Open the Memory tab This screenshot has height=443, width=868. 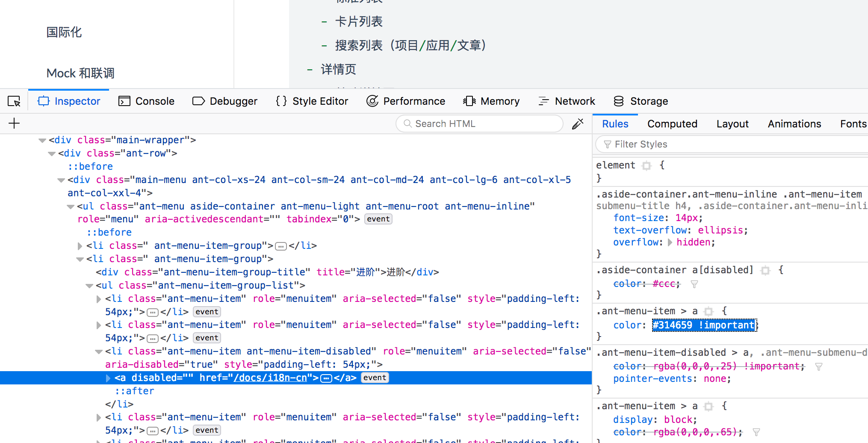491,101
